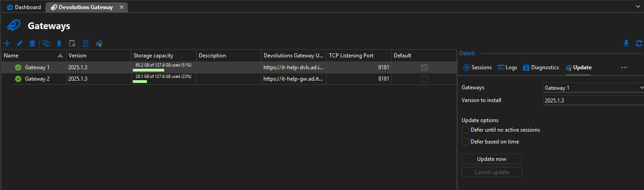Click the checklist toolbar icon
Viewport: 644px width, 190px height.
[x=86, y=43]
